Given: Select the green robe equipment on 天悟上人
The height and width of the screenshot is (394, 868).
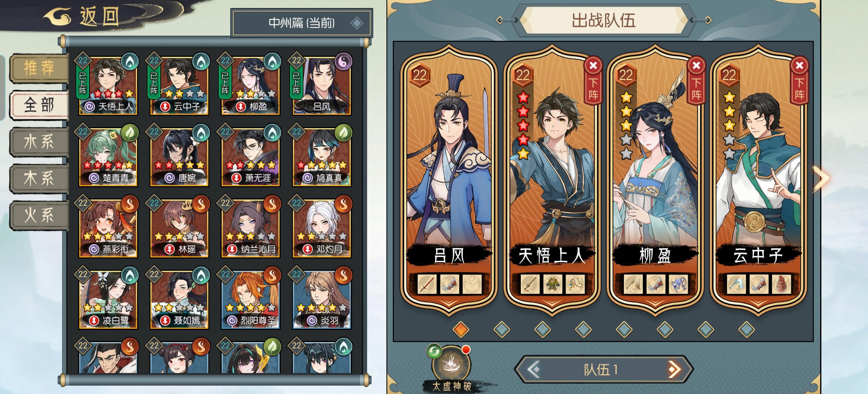Looking at the screenshot, I should (553, 284).
